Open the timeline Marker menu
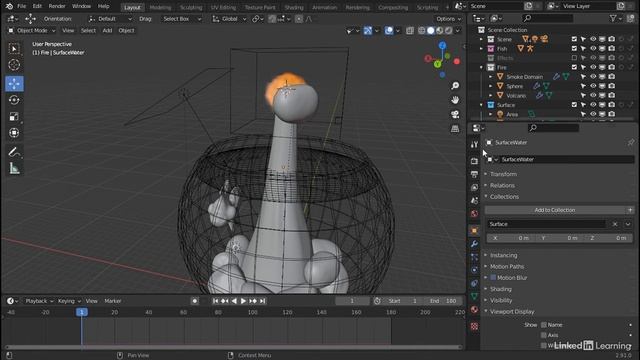The height and width of the screenshot is (360, 640). 113,301
